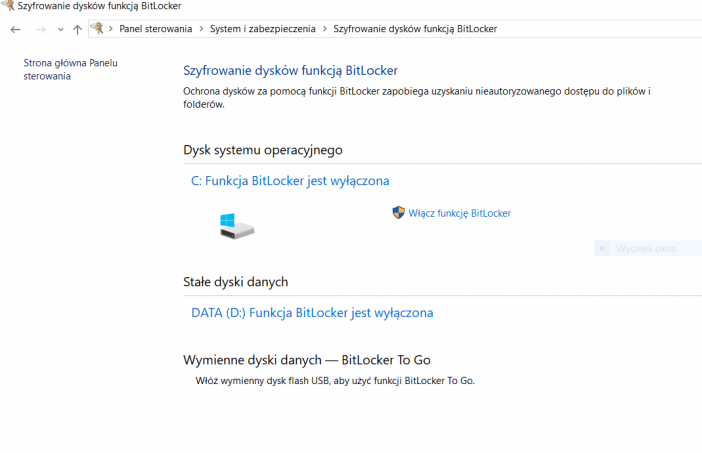Expand chevron before Panel sterowania
Image resolution: width=702 pixels, height=453 pixels.
[111, 29]
